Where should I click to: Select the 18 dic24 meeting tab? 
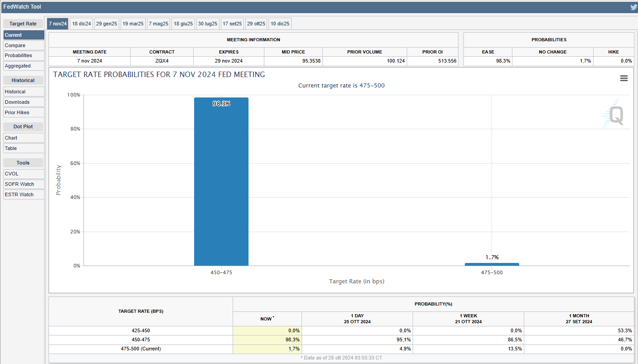[x=82, y=24]
